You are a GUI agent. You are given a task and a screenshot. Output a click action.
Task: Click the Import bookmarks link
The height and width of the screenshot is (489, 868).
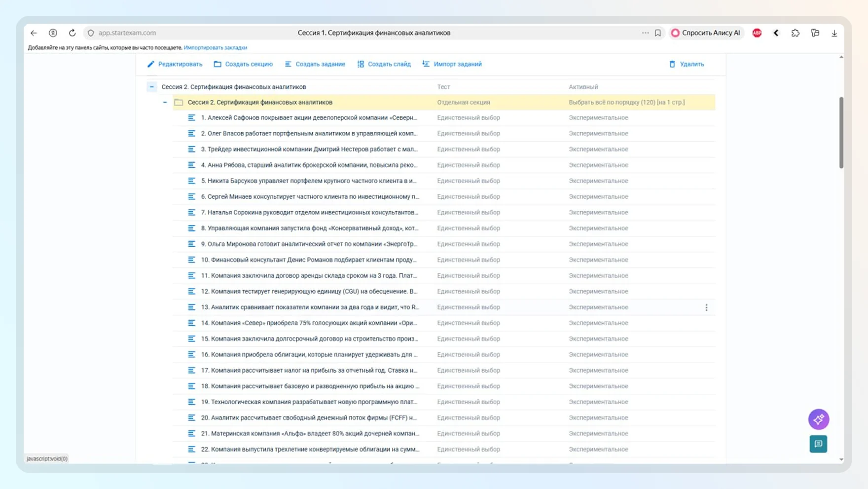216,48
